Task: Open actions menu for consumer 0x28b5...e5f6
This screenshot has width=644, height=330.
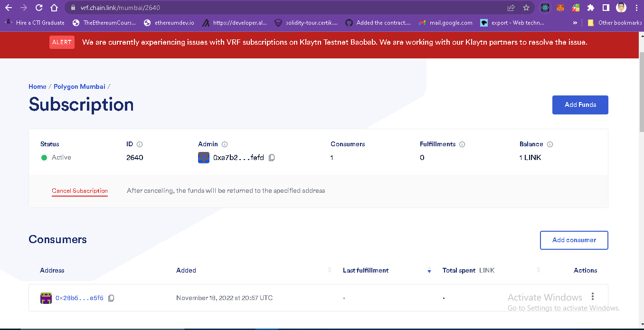Action: 593,297
